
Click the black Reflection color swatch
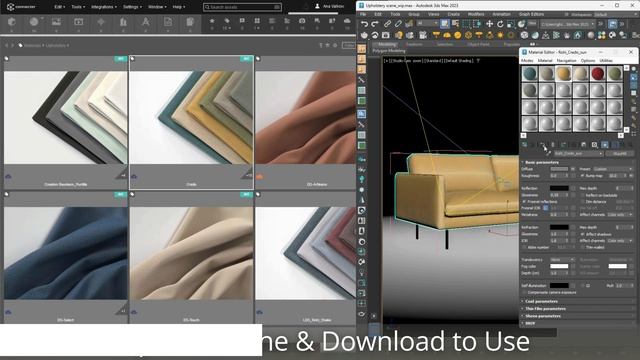point(559,189)
